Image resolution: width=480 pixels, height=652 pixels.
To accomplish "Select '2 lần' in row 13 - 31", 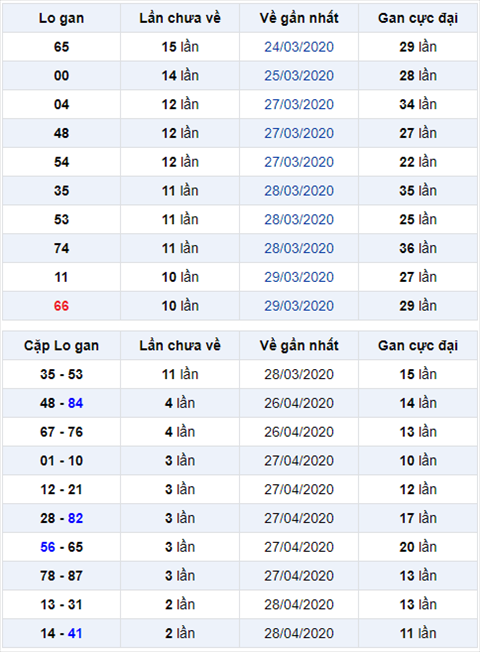I will point(180,605).
